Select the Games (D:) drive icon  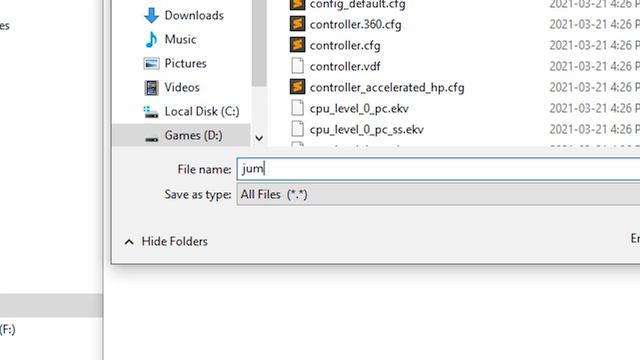coord(151,139)
